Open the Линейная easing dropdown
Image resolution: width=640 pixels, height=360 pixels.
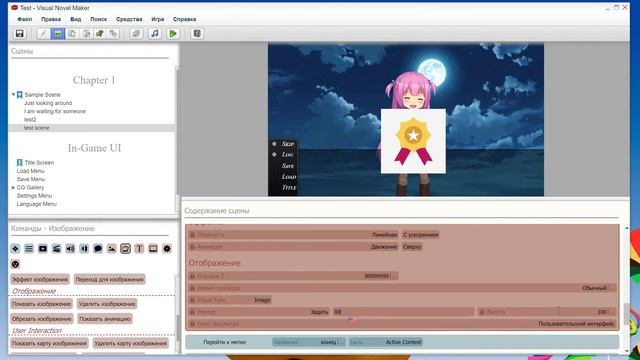[384, 235]
